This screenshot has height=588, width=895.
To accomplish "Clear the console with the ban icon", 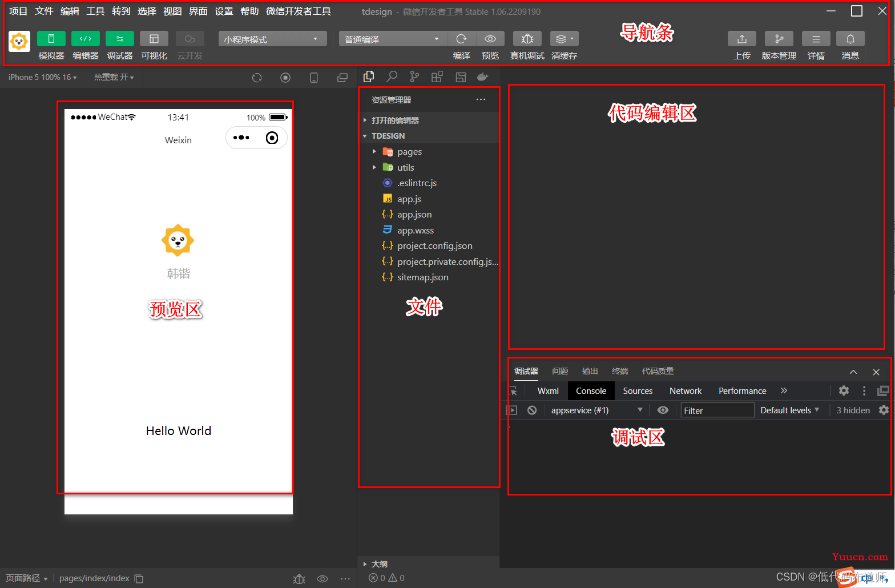I will coord(532,410).
